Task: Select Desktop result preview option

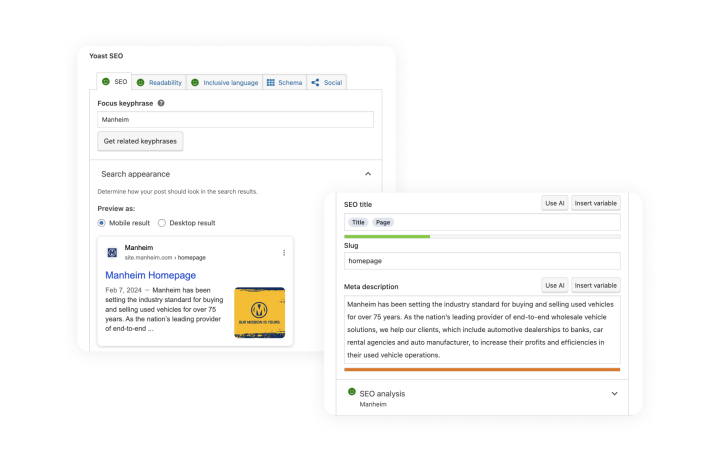Action: (162, 223)
